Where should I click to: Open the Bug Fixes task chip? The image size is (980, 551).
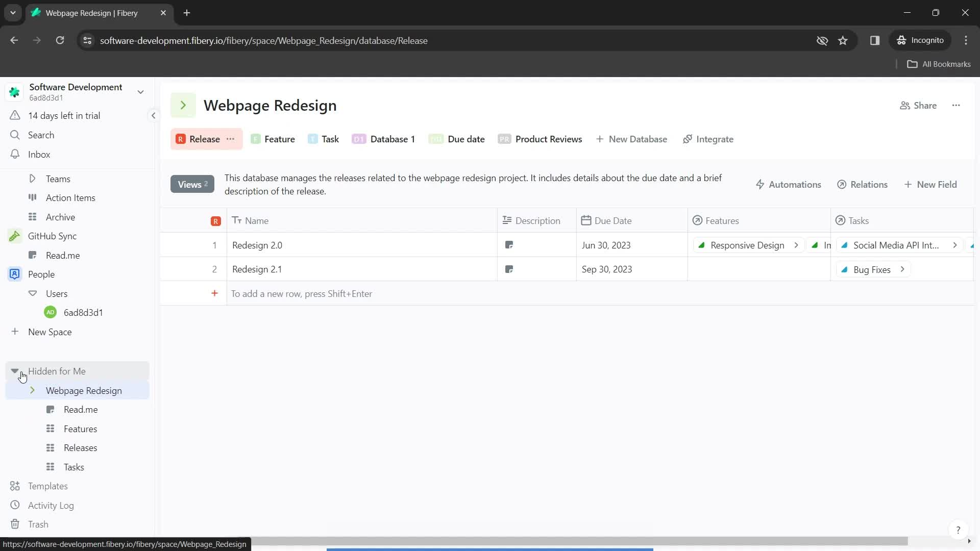tap(873, 269)
